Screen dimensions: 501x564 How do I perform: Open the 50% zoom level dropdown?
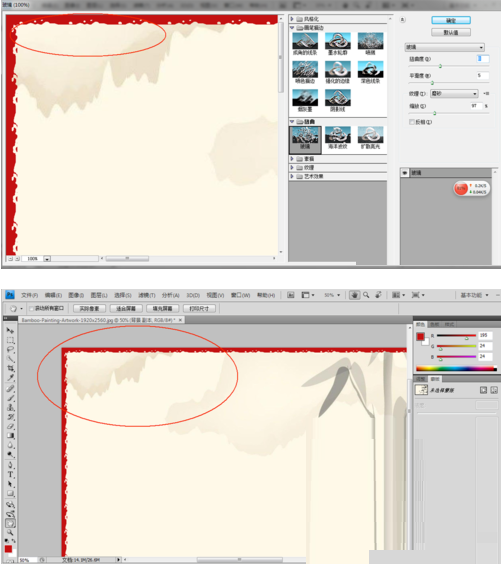click(x=332, y=295)
